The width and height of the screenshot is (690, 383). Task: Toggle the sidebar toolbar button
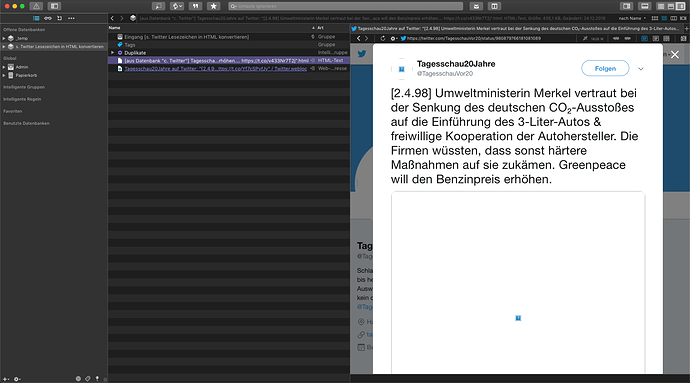pyautogui.click(x=55, y=6)
